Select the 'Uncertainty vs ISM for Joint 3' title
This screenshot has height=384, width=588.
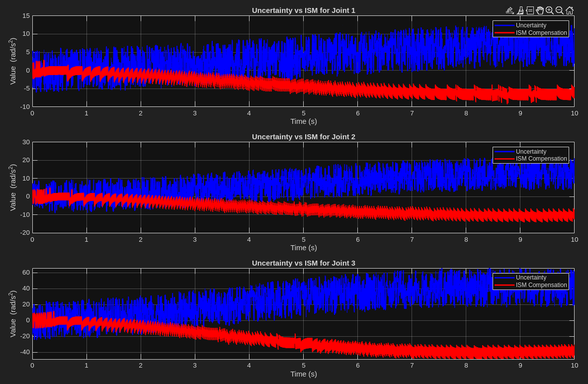click(303, 263)
